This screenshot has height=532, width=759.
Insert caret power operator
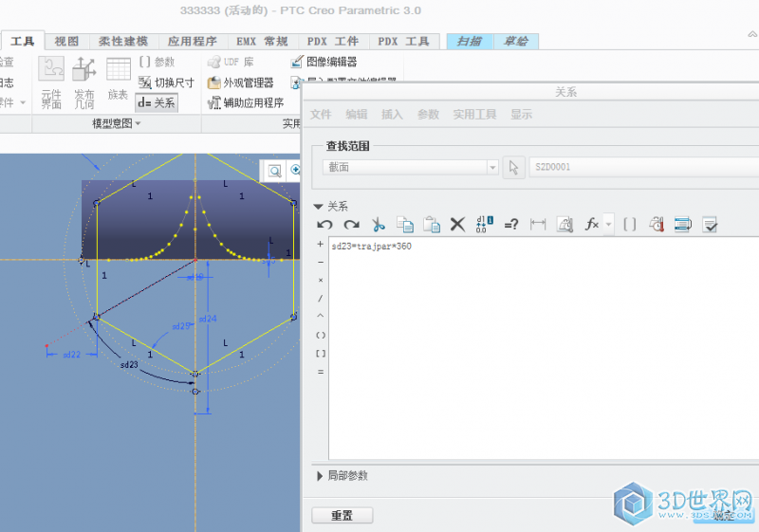(x=320, y=316)
